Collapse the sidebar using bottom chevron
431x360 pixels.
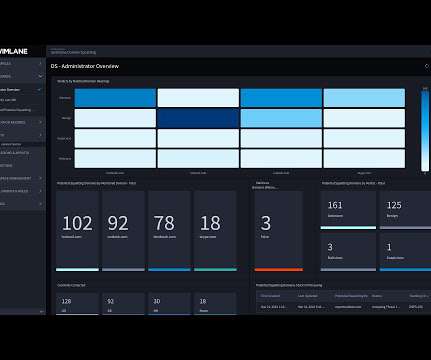click(42, 311)
